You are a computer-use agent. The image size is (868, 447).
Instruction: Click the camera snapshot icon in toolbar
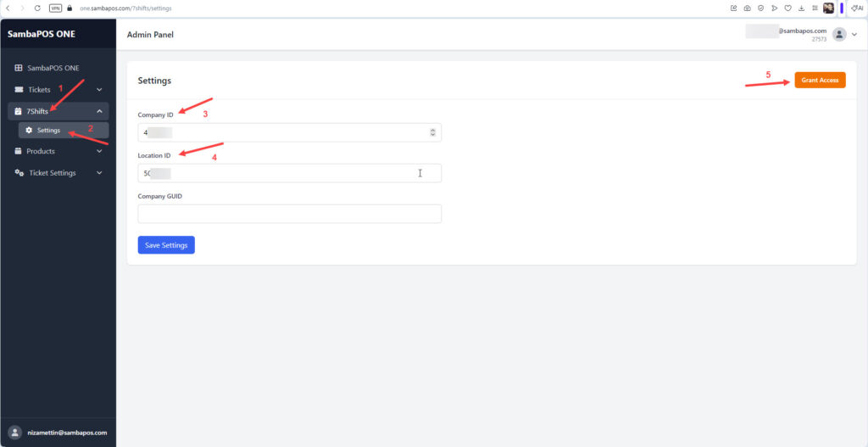tap(747, 8)
